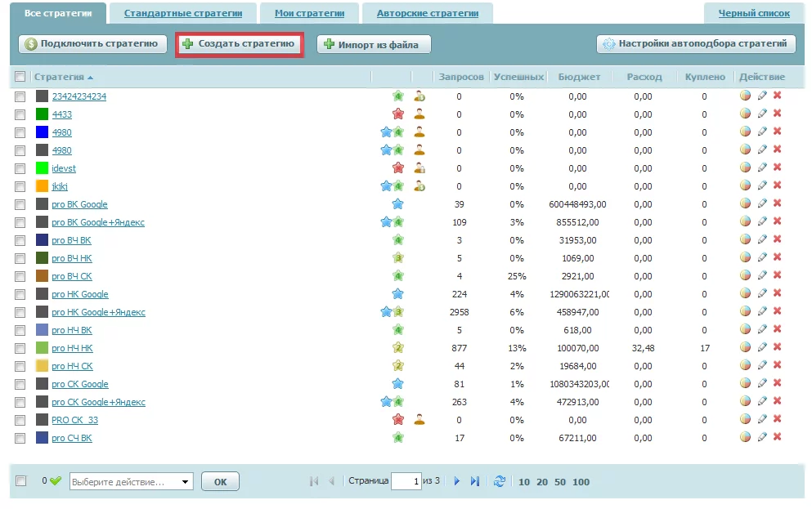This screenshot has height=509, width=812.
Task: Confirm the bulk action with OK
Action: coord(220,481)
